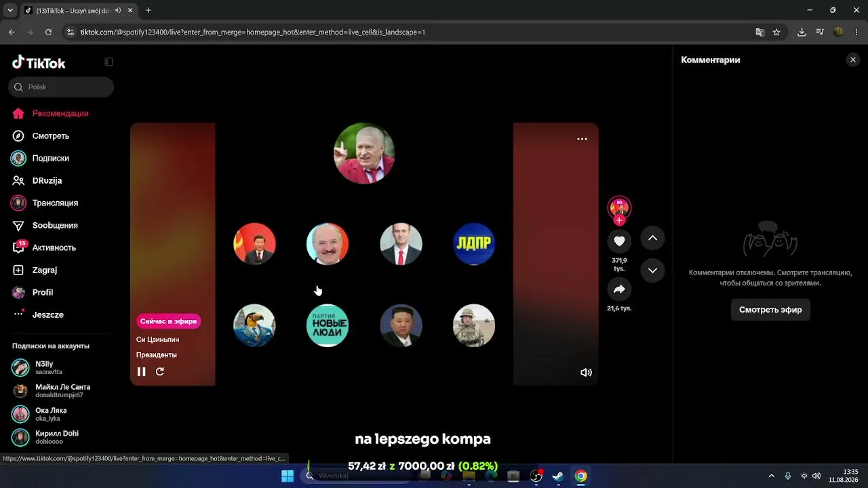Go to Смотреть explore section
Screen dimensions: 868x488
[51, 136]
